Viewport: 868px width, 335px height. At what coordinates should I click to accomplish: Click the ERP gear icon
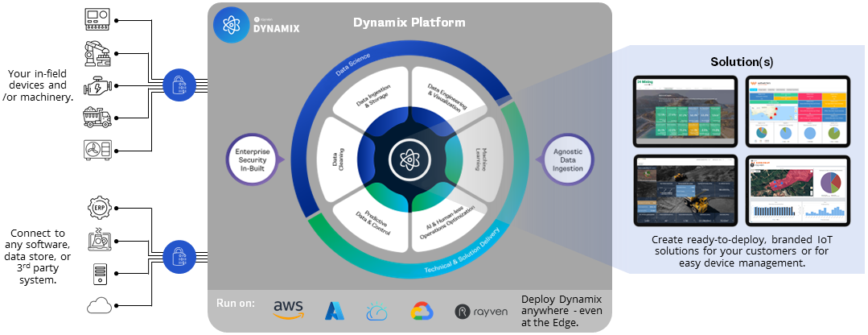point(101,209)
